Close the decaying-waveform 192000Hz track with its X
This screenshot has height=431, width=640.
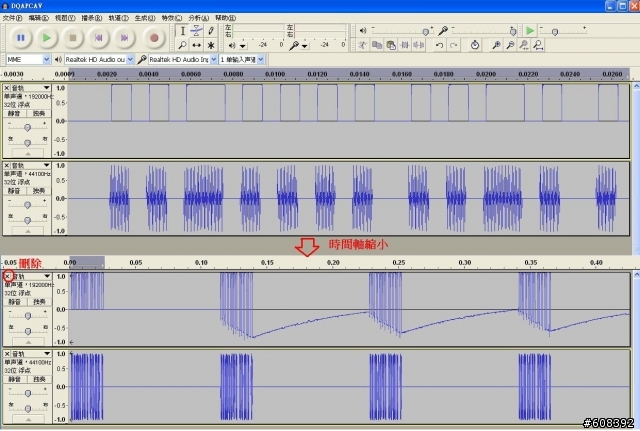point(7,276)
